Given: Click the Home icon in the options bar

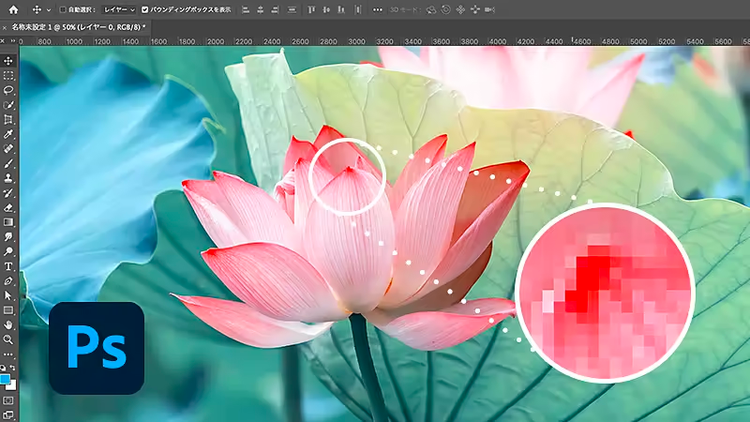Looking at the screenshot, I should click(x=13, y=9).
